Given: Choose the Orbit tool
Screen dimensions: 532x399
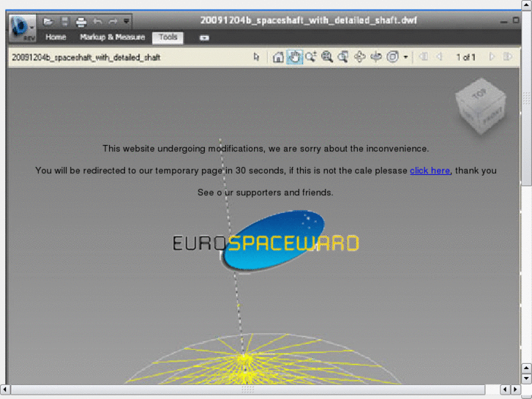Looking at the screenshot, I should [359, 56].
